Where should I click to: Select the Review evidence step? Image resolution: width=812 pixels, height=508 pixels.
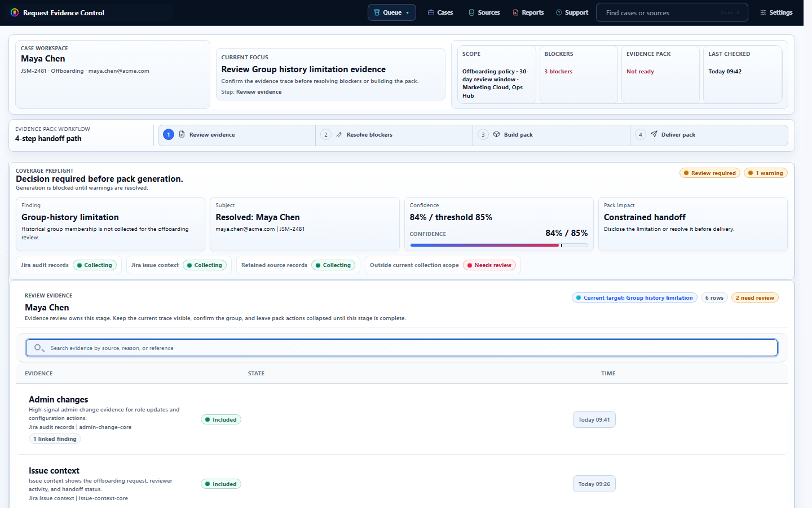[x=237, y=135]
